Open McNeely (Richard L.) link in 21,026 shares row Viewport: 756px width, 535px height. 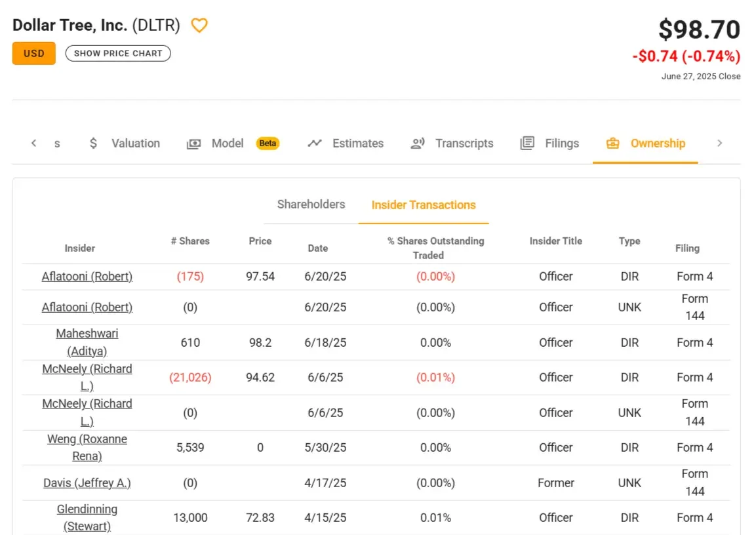click(87, 378)
